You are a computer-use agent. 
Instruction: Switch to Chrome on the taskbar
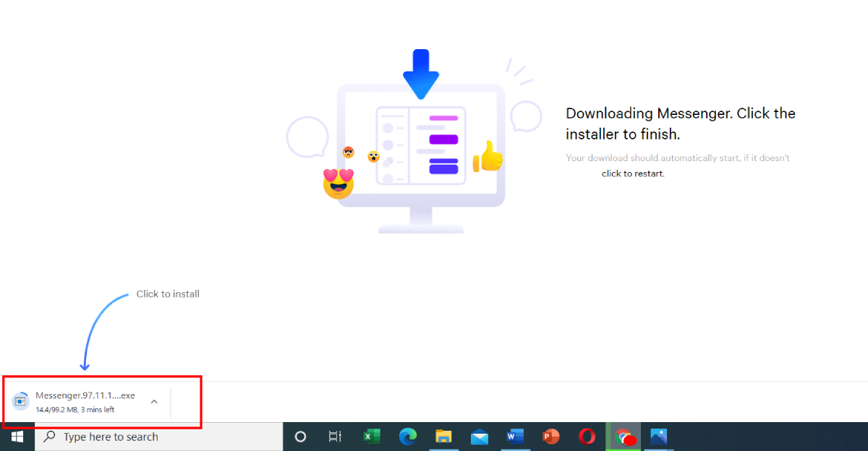(x=623, y=437)
